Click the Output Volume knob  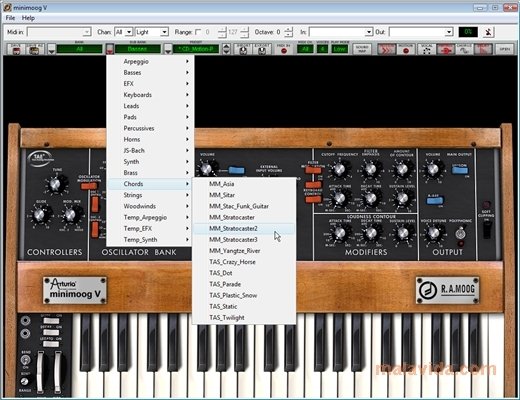click(x=433, y=169)
